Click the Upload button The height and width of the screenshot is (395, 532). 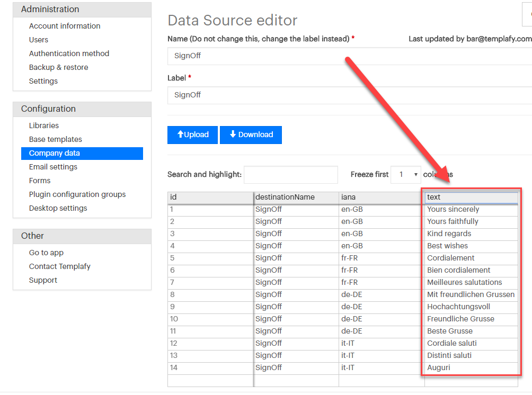click(x=192, y=135)
